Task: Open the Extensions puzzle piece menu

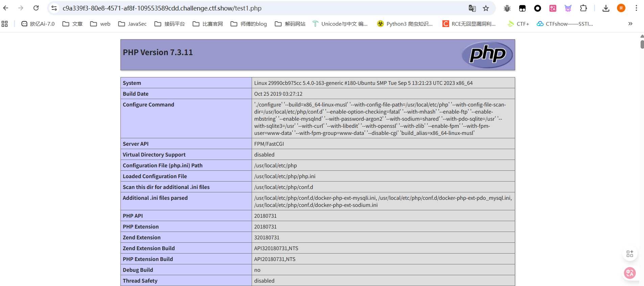Action: point(583,8)
